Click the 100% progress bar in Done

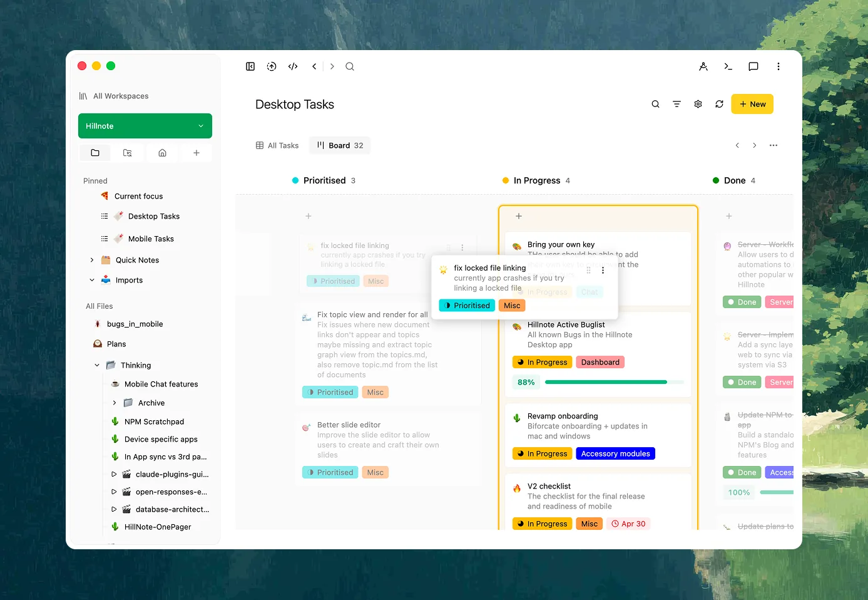777,492
